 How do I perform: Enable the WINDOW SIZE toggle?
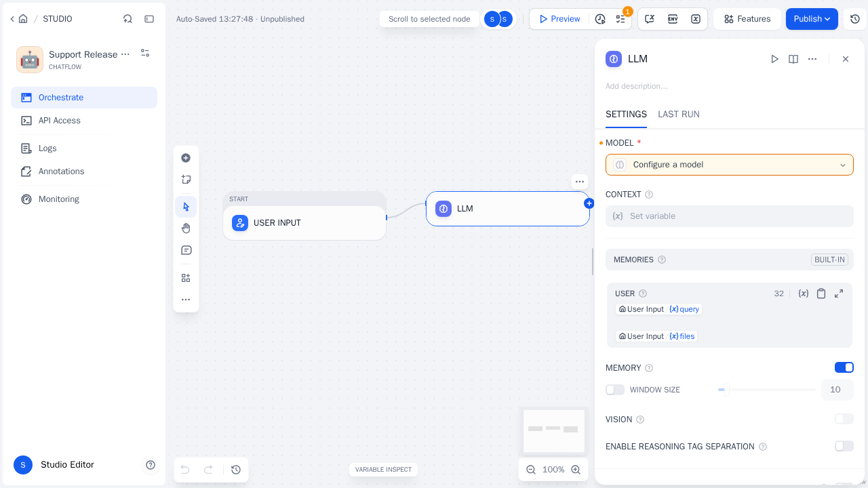(615, 390)
